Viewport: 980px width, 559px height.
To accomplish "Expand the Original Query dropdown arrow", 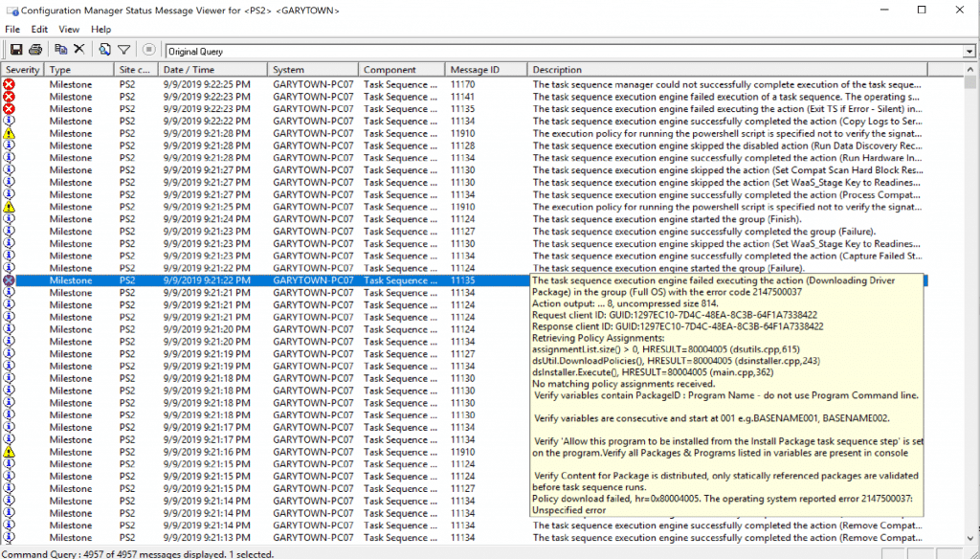I will 969,52.
